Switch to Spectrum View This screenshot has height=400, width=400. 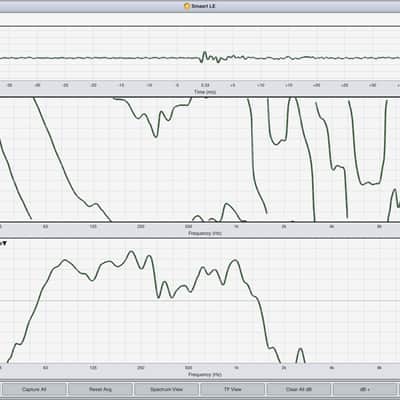tap(166, 389)
